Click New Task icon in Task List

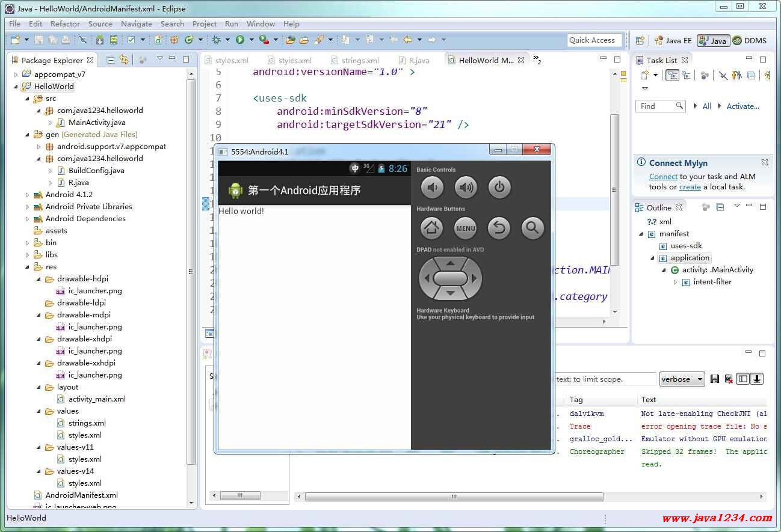click(644, 75)
